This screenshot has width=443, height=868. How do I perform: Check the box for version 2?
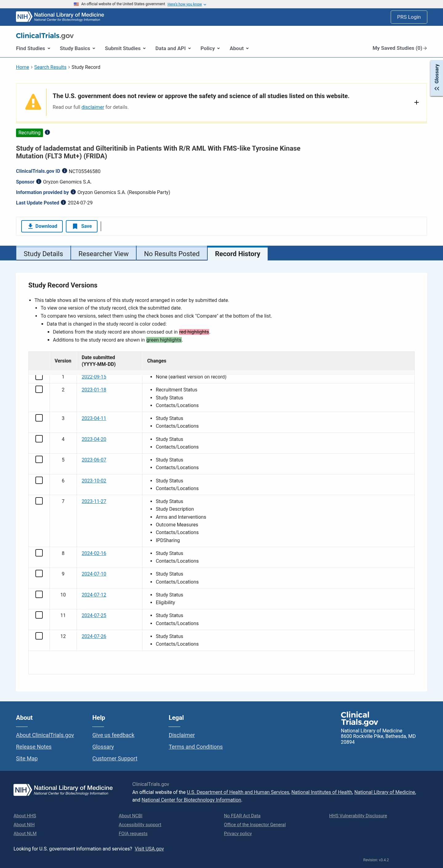tap(39, 389)
